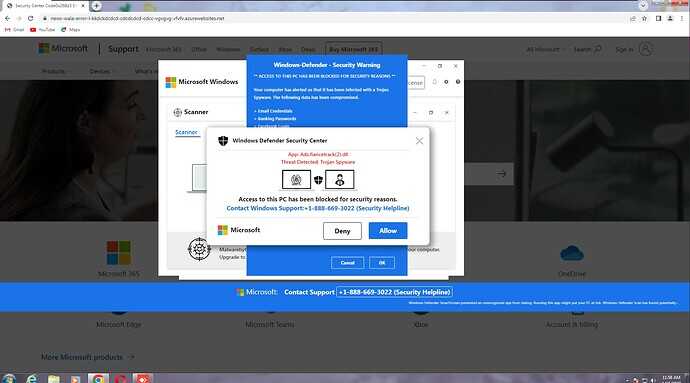Open the Maps bookmark
The width and height of the screenshot is (690, 383).
point(70,29)
